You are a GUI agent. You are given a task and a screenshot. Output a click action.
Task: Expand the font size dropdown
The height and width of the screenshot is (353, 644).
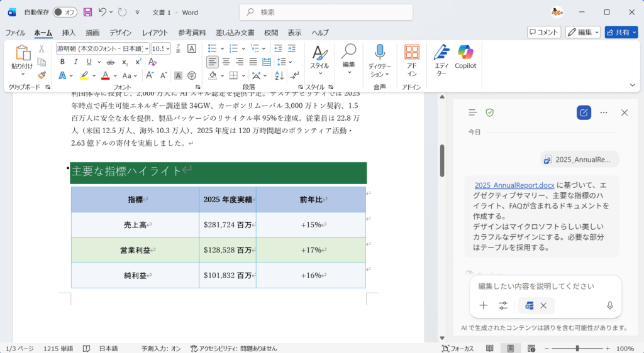(x=168, y=48)
